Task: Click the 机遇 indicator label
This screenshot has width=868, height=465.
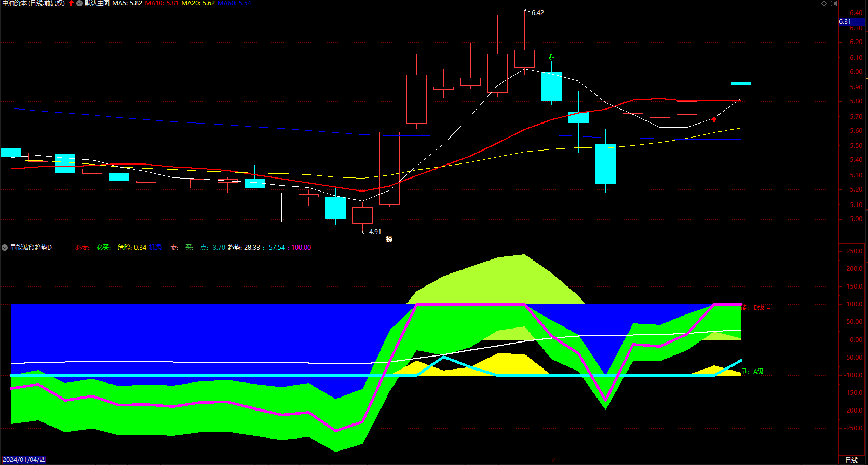Action: (x=156, y=248)
